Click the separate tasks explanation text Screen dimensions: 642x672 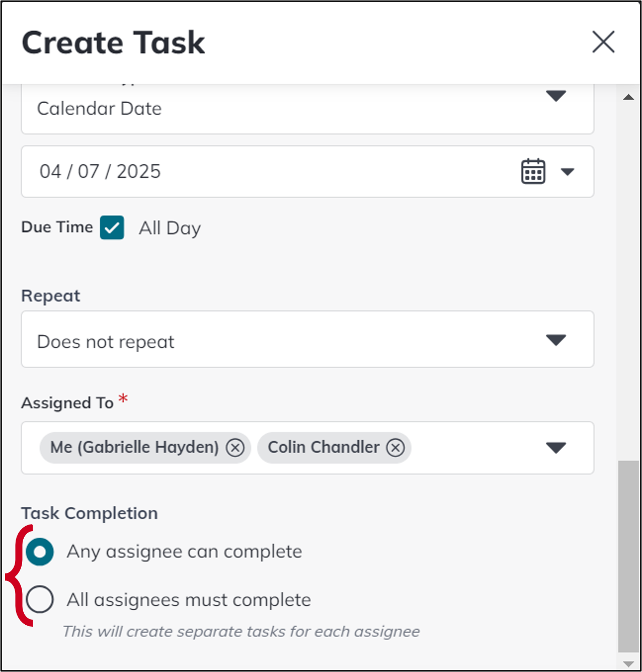coord(242,632)
